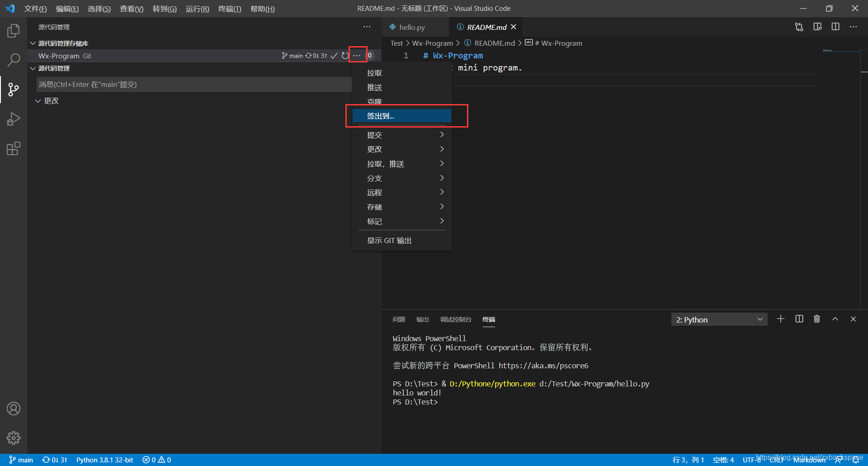868x466 pixels.
Task: Create a new terminal with plus icon
Action: pyautogui.click(x=781, y=319)
